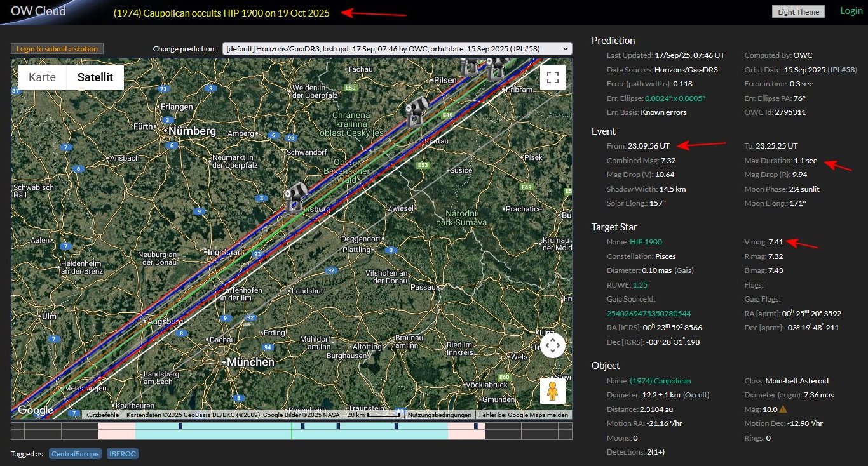The height and width of the screenshot is (466, 868).
Task: Click the IBEROC tag
Action: 123,454
